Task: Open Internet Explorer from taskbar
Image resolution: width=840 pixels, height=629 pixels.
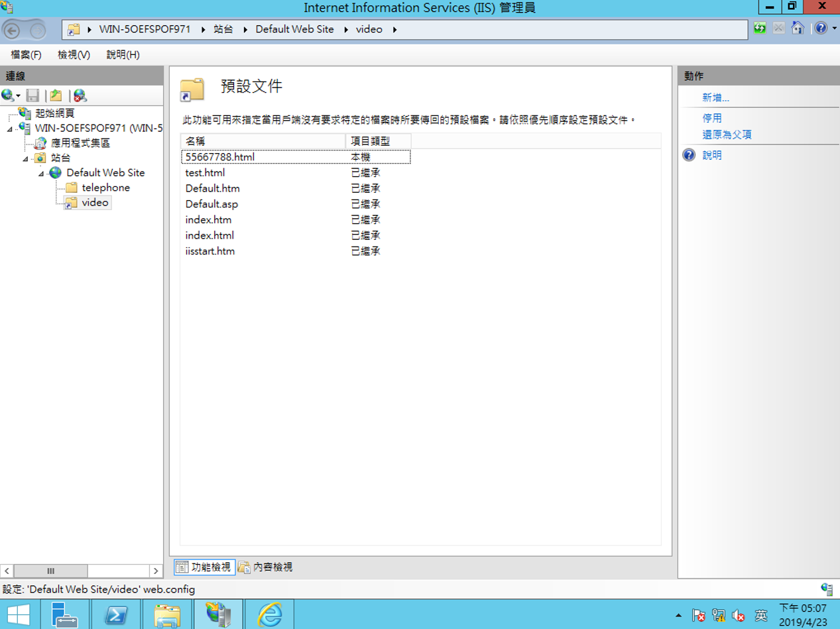Action: click(x=269, y=614)
